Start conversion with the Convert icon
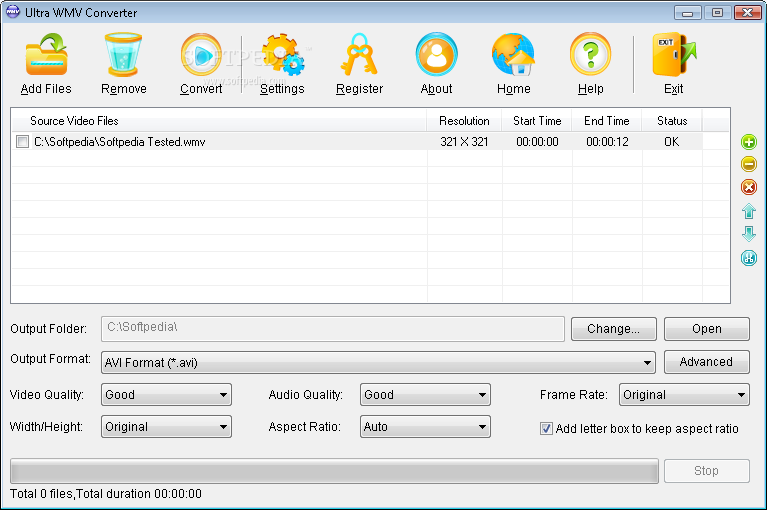Viewport: 767px width, 510px height. pos(201,54)
